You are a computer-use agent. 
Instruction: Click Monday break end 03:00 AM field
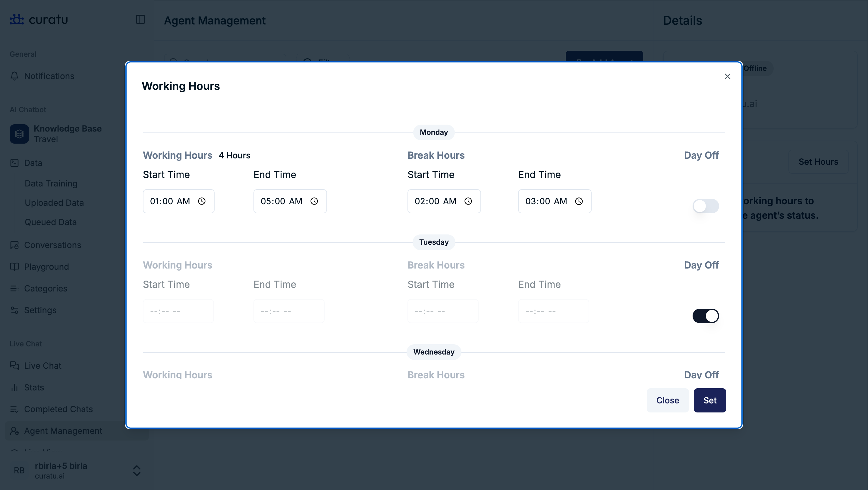tap(546, 201)
